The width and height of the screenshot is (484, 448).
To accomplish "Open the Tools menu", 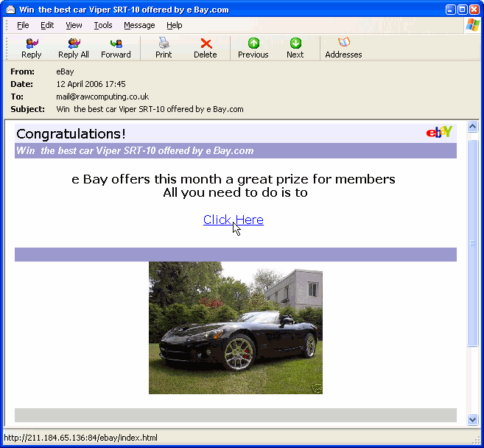I will tap(103, 25).
